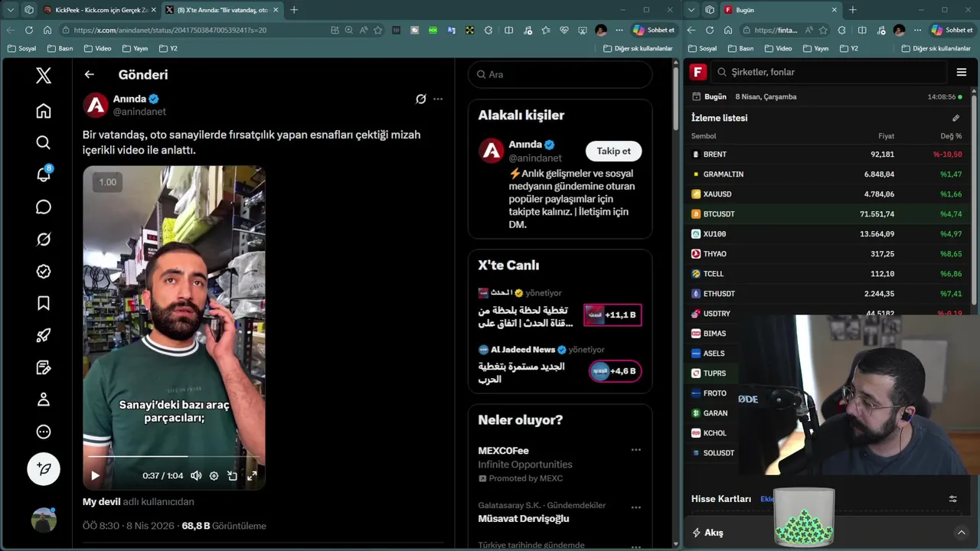Open Anında profile avatar on the post
Viewport: 980px width, 551px height.
pos(96,105)
